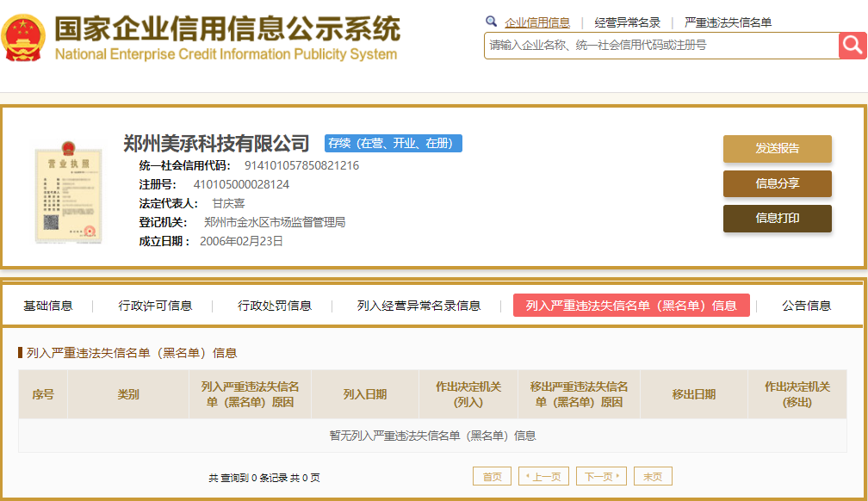The image size is (868, 501).
Task: Click the 序号 column header
Action: pos(43,394)
